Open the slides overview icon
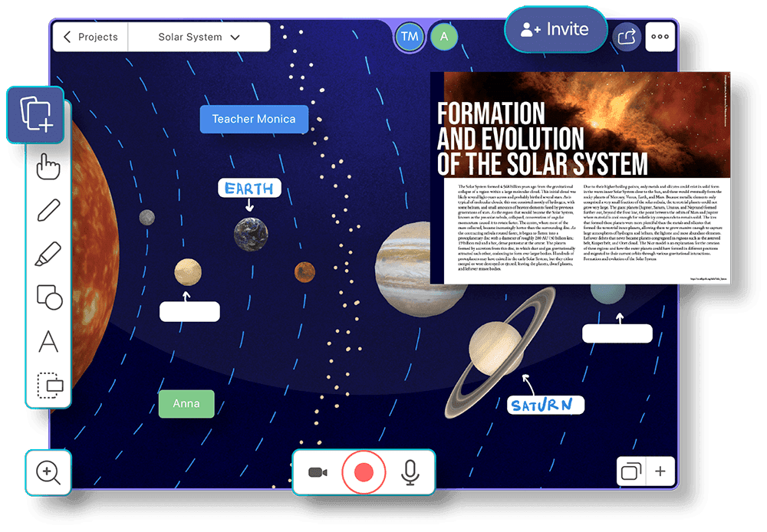Image resolution: width=767 pixels, height=532 pixels. (x=631, y=471)
